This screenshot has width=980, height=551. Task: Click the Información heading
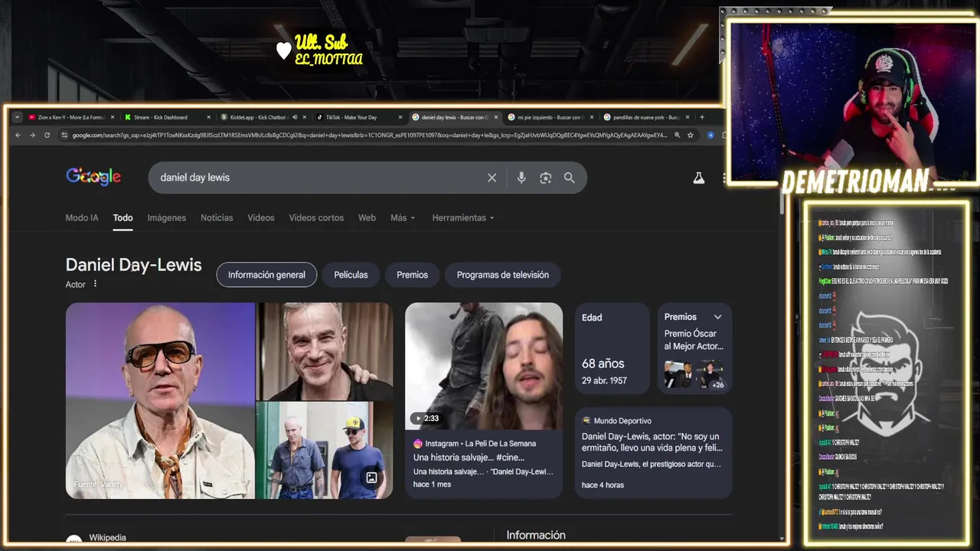coord(536,536)
